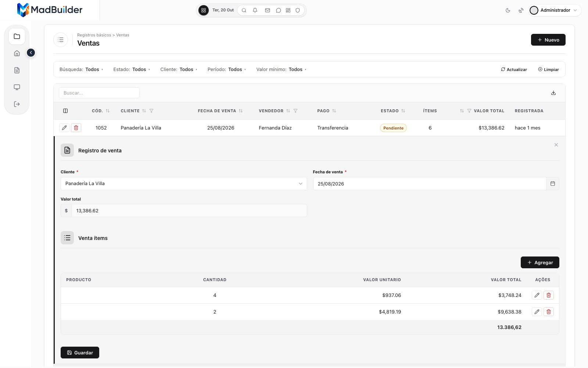Download table data export icon
This screenshot has width=588, height=368.
coord(553,93)
